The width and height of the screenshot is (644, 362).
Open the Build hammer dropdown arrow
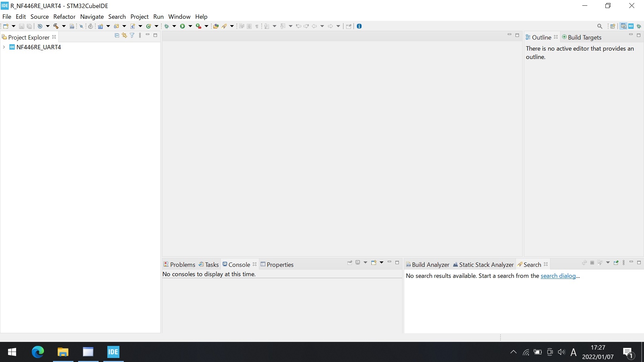[x=64, y=26]
